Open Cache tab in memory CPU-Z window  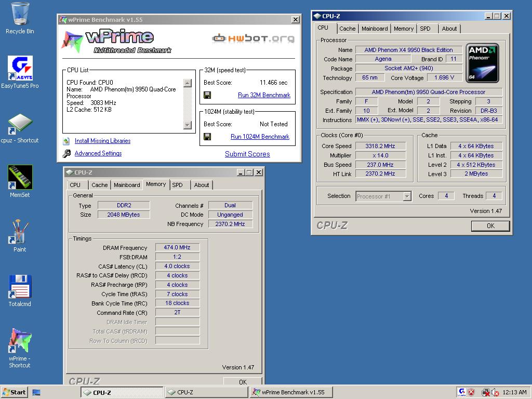click(x=99, y=185)
